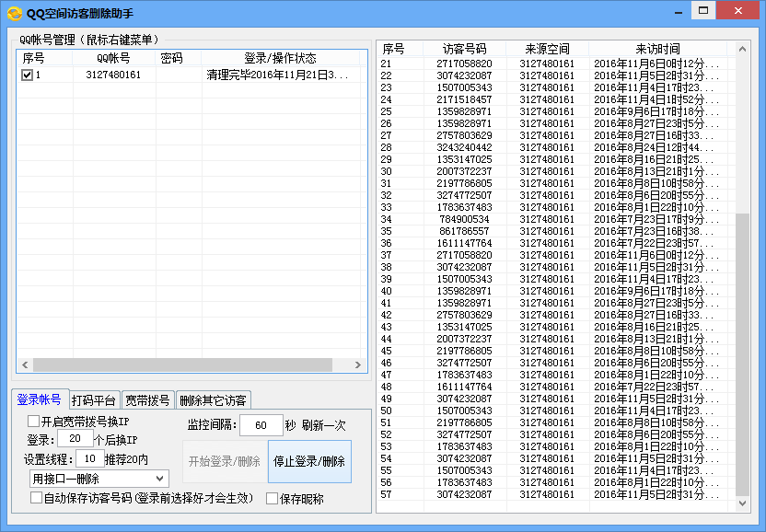
Task: Select the 删除其它访客 tab
Action: (213, 400)
